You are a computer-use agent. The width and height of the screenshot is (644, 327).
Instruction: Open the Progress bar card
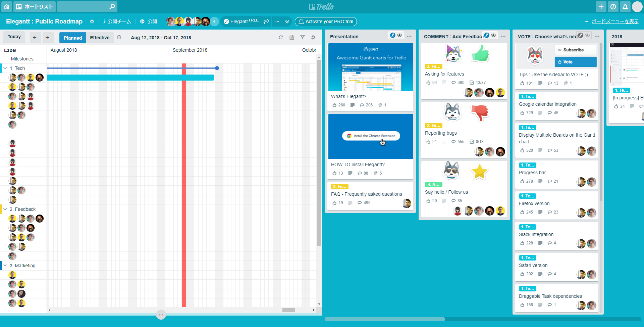(x=557, y=175)
